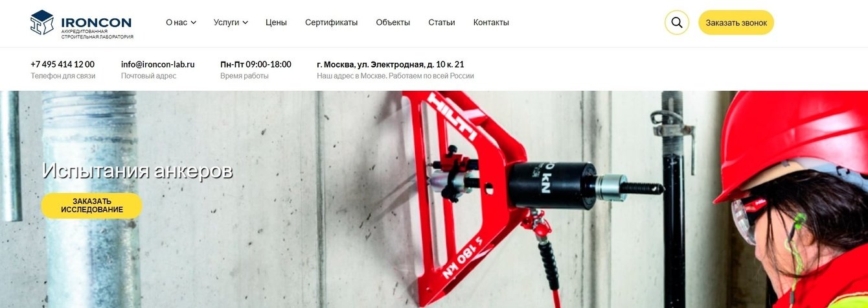Image resolution: width=868 pixels, height=308 pixels.
Task: Go to the Цены page
Action: pos(276,22)
